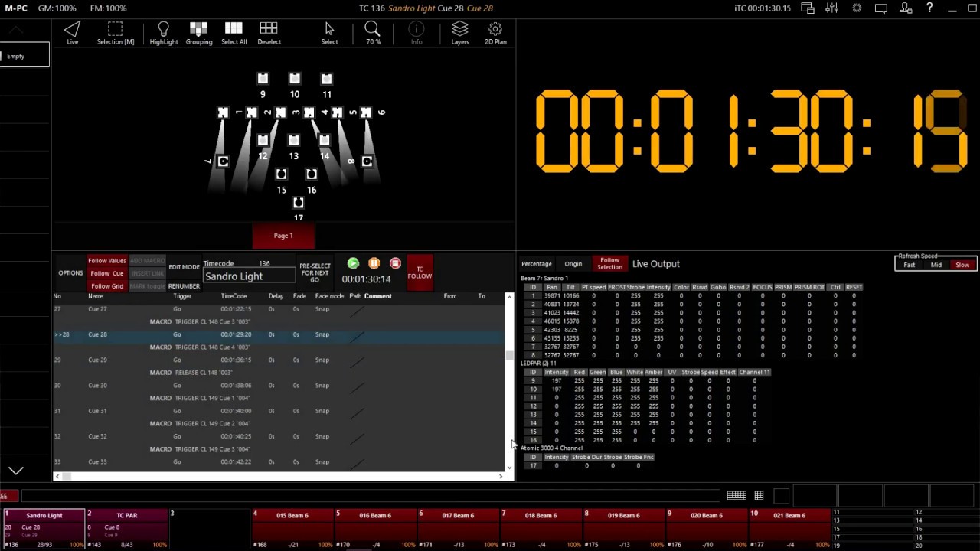Image resolution: width=980 pixels, height=551 pixels.
Task: Open window layout icon in title bar
Action: [x=808, y=8]
